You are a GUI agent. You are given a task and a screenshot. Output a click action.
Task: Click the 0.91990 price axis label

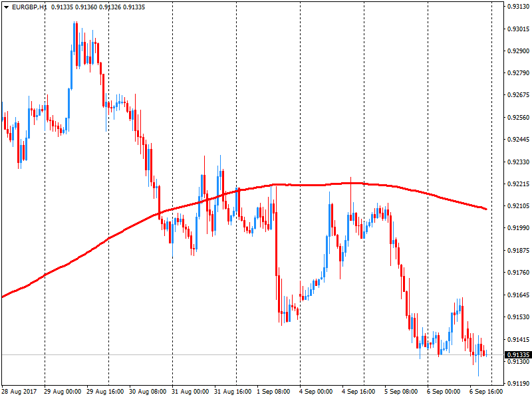pyautogui.click(x=518, y=228)
